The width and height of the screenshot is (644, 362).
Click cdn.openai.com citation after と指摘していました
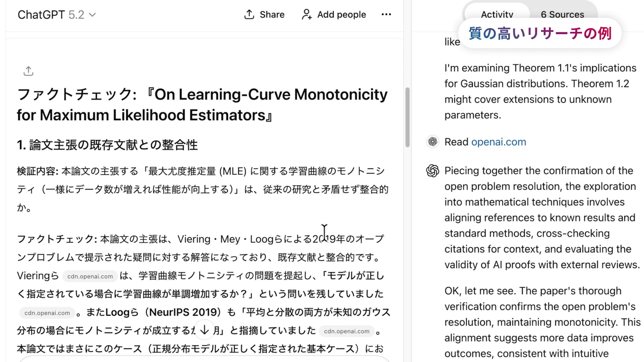click(x=346, y=331)
